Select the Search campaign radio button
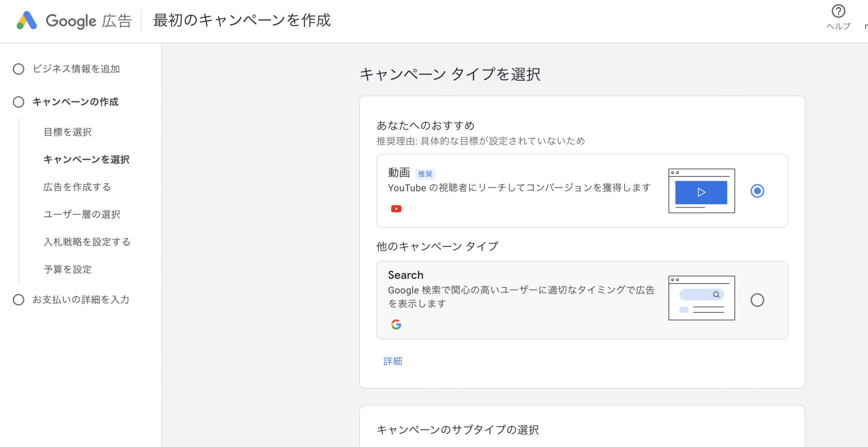 point(757,300)
